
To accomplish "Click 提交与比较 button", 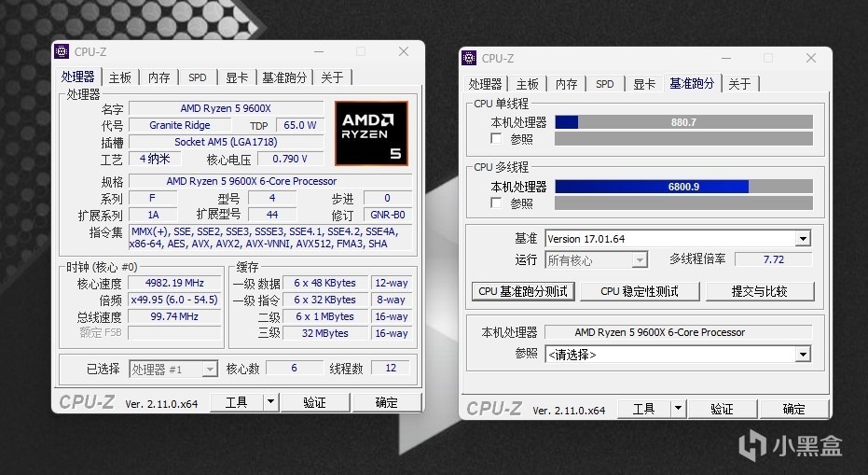I will [760, 291].
